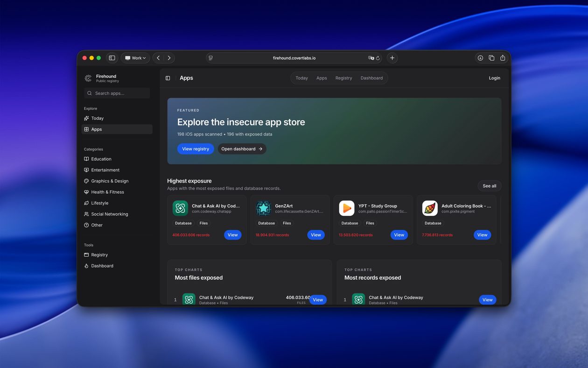The width and height of the screenshot is (588, 368).
Task: Switch to the Registry navigation tab
Action: [343, 78]
